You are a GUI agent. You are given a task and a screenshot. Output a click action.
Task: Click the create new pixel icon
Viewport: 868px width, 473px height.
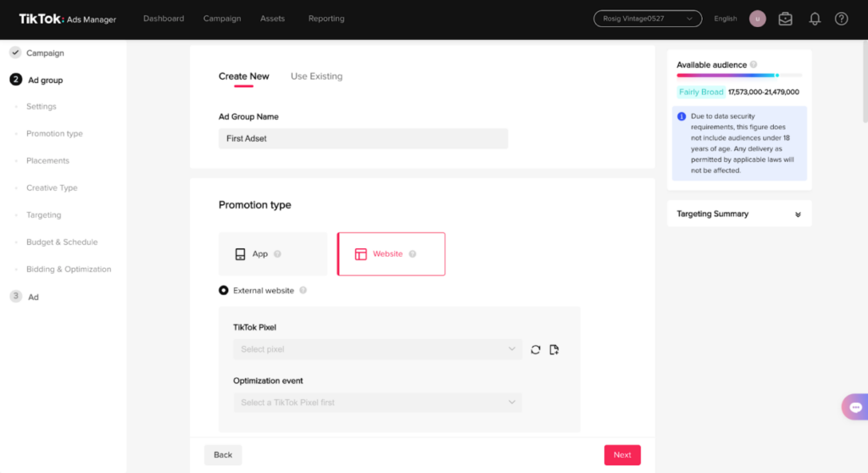[554, 349]
